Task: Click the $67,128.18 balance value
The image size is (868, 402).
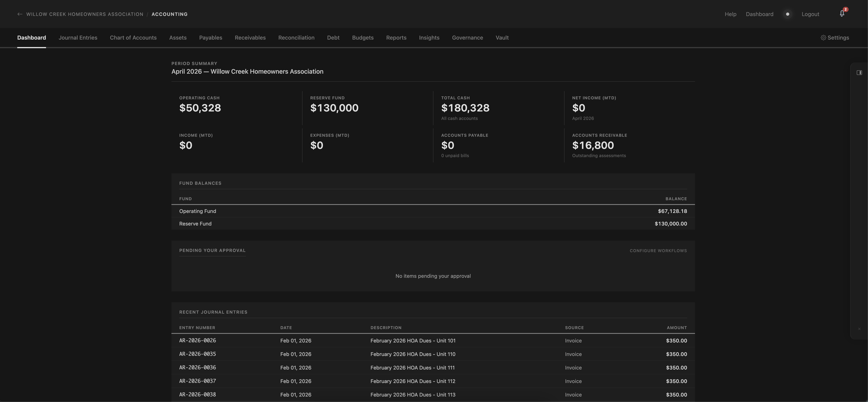Action: point(672,211)
